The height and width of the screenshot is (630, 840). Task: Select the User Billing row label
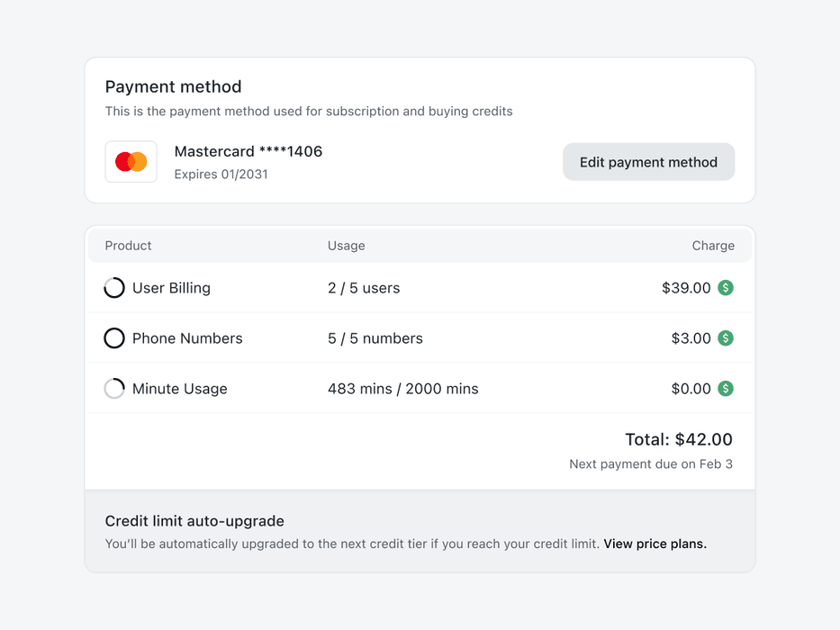[x=171, y=288]
